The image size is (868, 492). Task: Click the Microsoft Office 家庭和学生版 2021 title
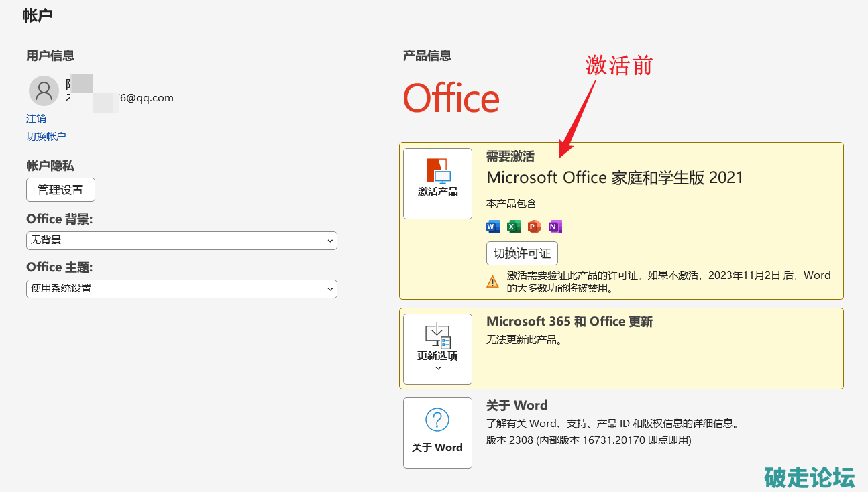point(614,178)
